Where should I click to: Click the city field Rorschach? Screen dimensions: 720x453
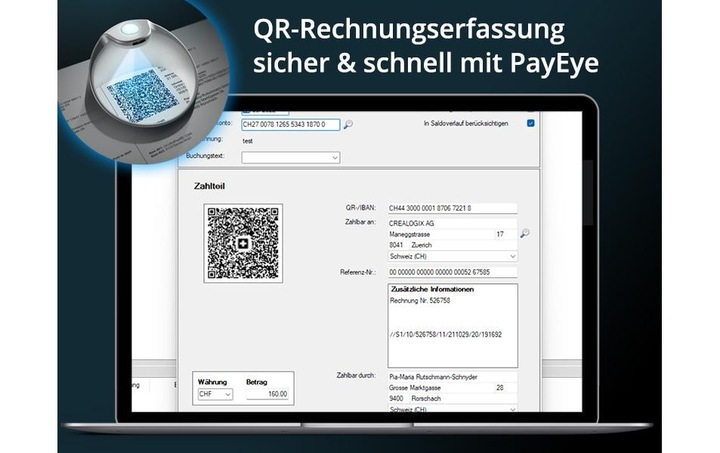463,398
